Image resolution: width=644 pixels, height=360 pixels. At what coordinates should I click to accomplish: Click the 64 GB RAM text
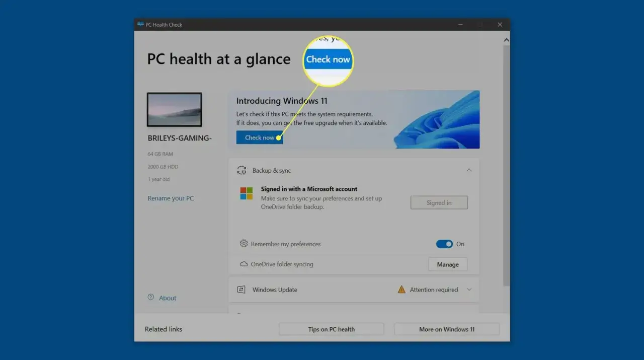[x=160, y=154]
